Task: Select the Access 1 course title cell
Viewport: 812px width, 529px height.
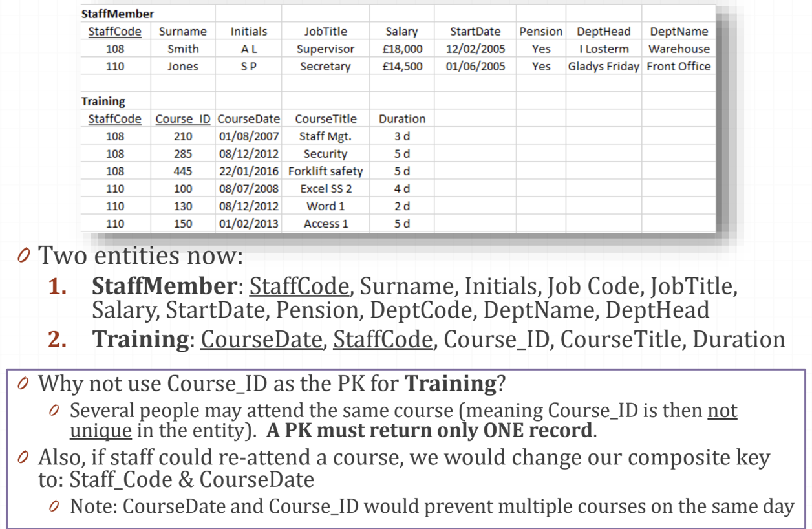Action: 325,224
